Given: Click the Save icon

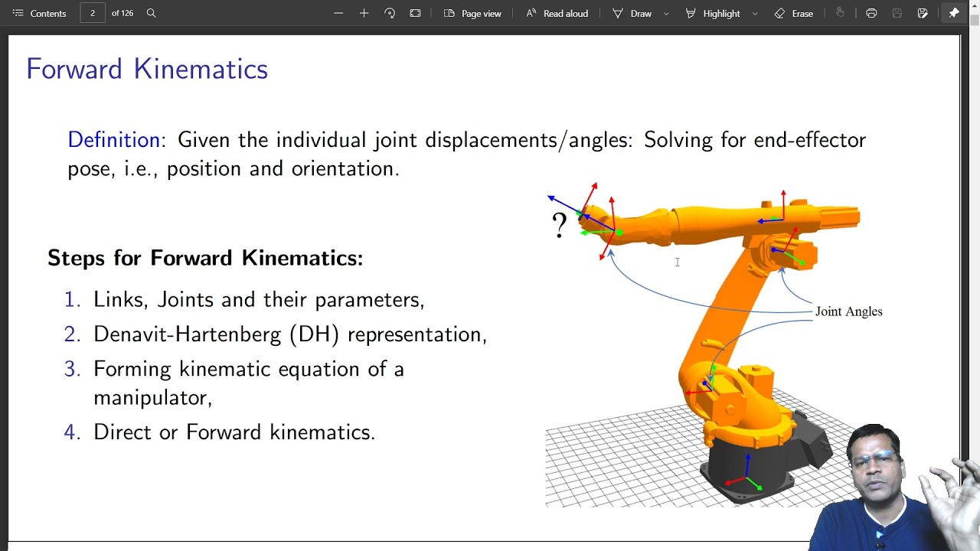Looking at the screenshot, I should [x=897, y=13].
